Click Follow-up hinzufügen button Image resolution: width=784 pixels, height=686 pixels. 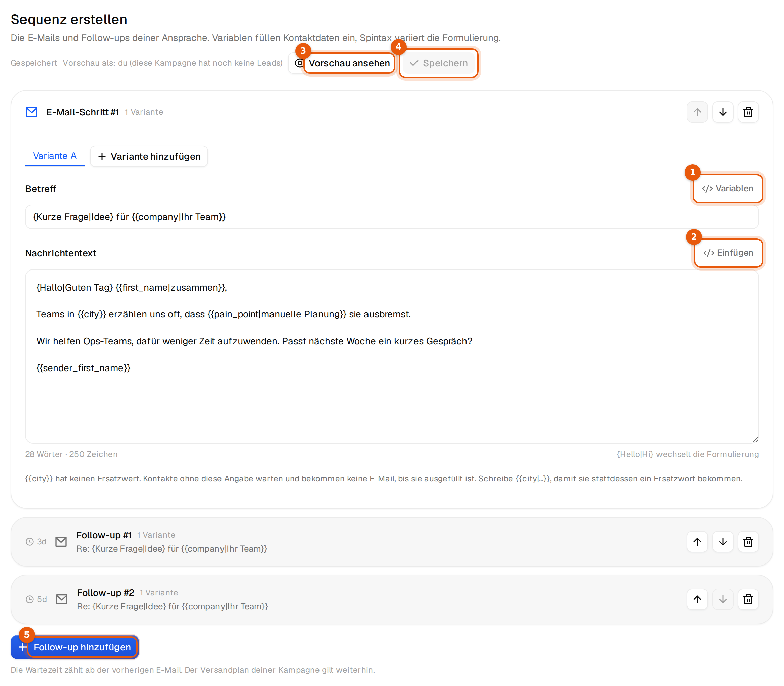pyautogui.click(x=75, y=647)
